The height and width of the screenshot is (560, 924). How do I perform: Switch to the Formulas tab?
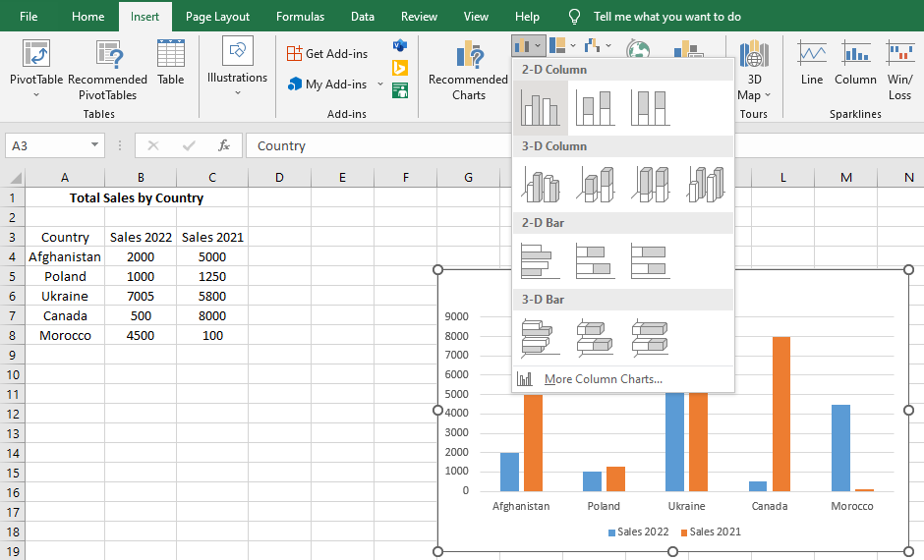click(300, 17)
